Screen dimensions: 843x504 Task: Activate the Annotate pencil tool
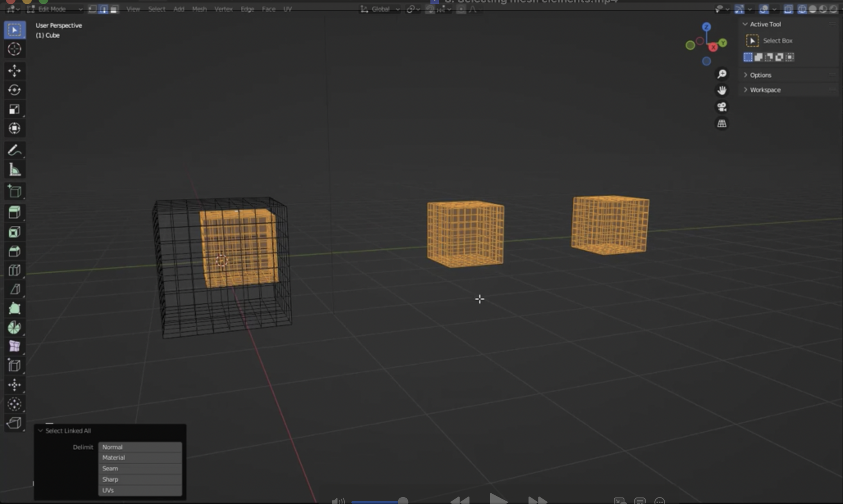click(14, 150)
